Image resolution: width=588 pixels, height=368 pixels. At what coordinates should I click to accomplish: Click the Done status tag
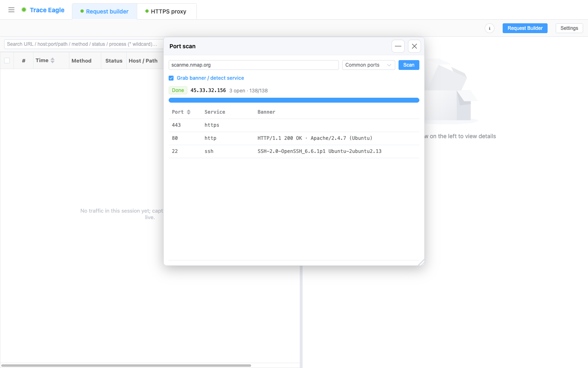click(x=178, y=90)
